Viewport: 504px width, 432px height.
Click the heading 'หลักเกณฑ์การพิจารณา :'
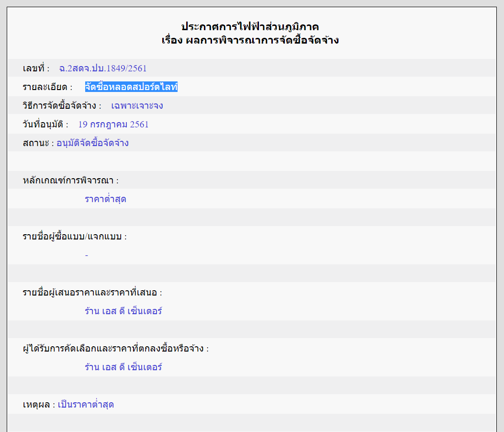71,180
